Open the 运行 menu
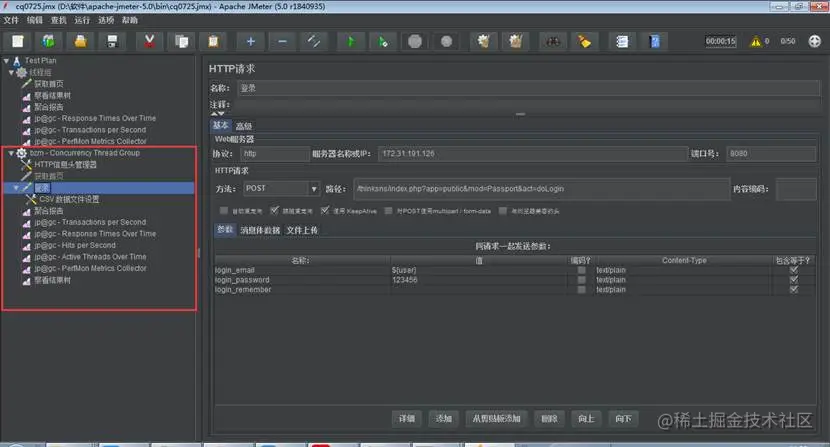Image resolution: width=830 pixels, height=447 pixels. coord(82,20)
